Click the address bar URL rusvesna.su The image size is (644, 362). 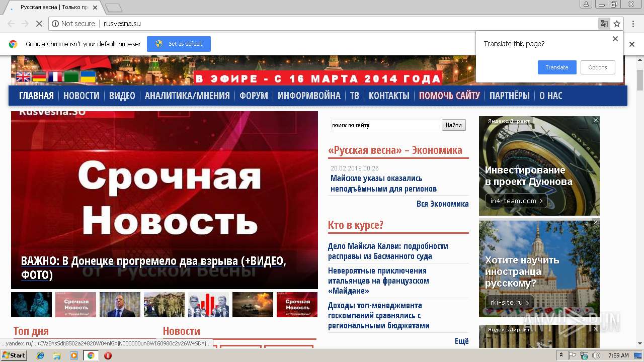[122, 24]
